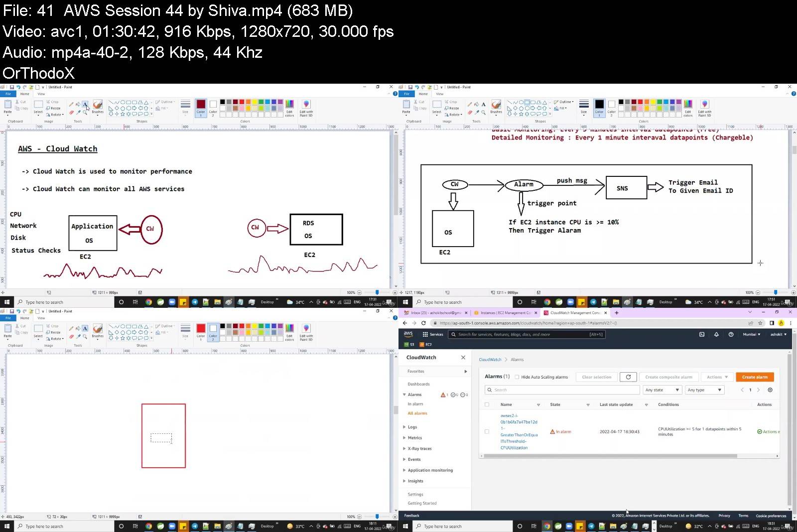The height and width of the screenshot is (532, 797).
Task: Open the Any type filter dropdown
Action: pos(705,390)
